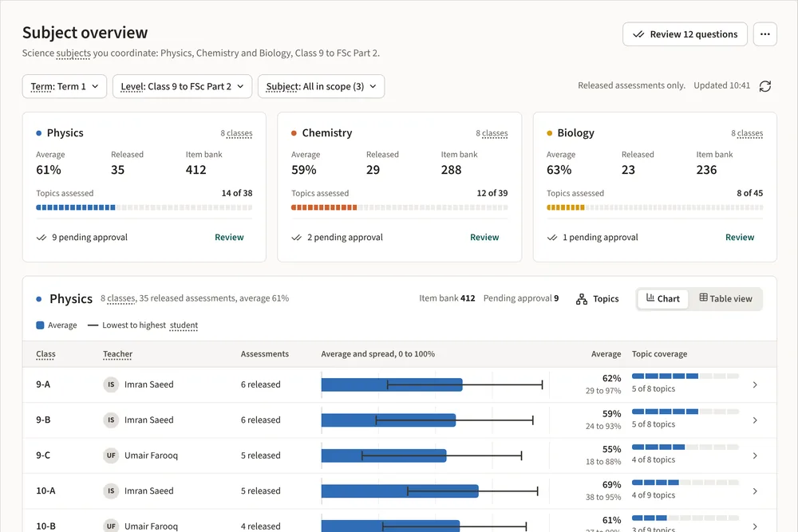This screenshot has width=798, height=532.
Task: Click the refresh data icon
Action: (x=765, y=86)
